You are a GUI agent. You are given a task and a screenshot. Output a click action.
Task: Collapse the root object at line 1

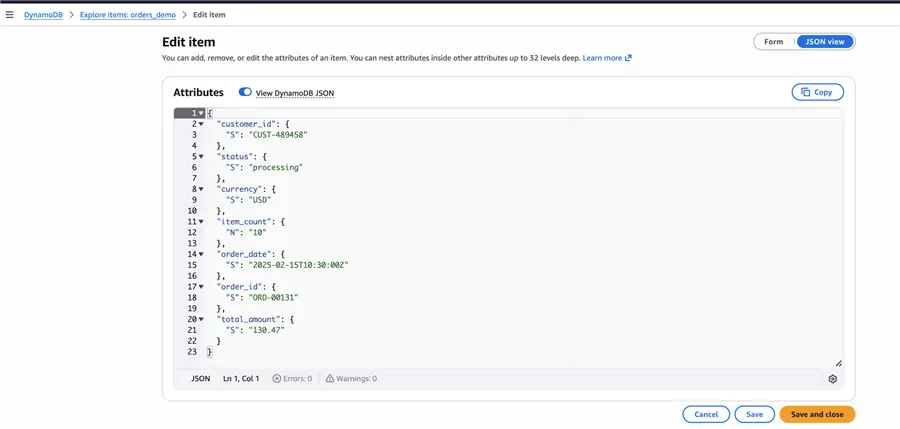(201, 113)
